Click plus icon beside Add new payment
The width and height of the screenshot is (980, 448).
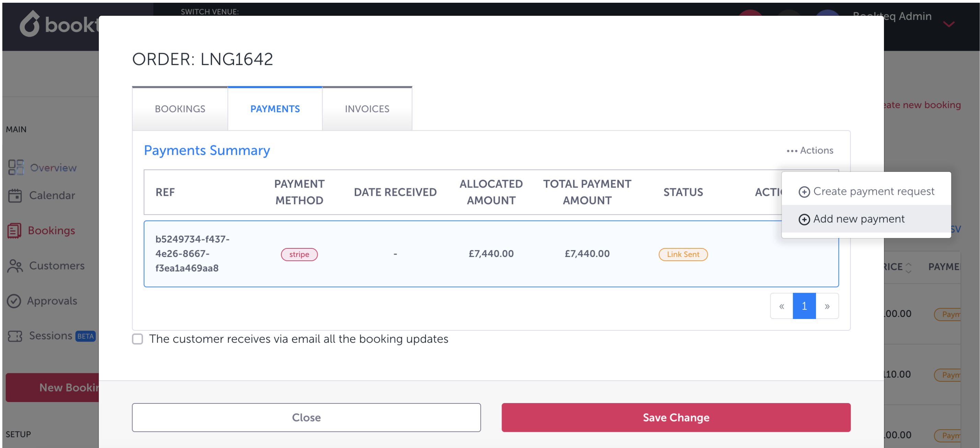point(804,220)
